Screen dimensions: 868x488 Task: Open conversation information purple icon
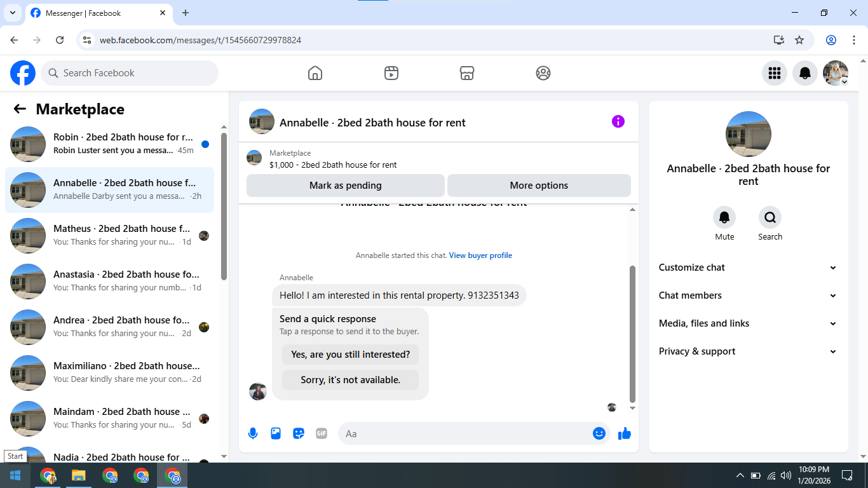click(x=618, y=121)
